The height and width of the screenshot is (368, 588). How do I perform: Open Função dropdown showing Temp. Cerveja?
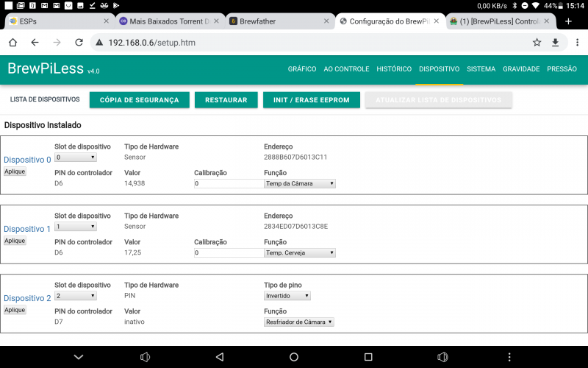point(300,252)
